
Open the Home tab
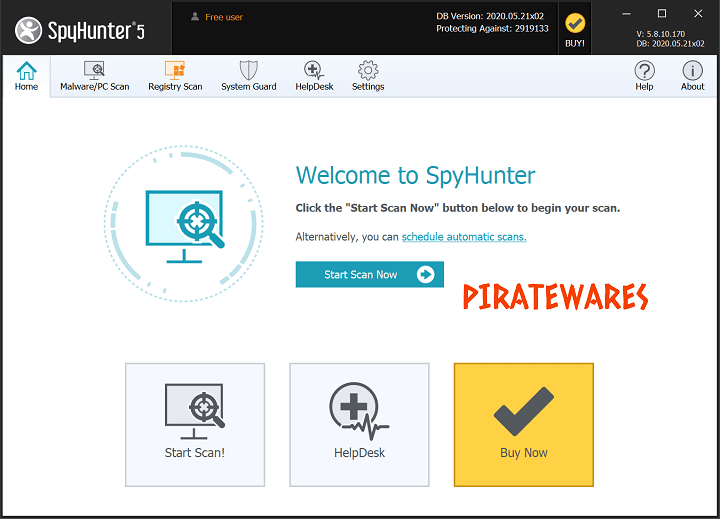click(x=26, y=76)
